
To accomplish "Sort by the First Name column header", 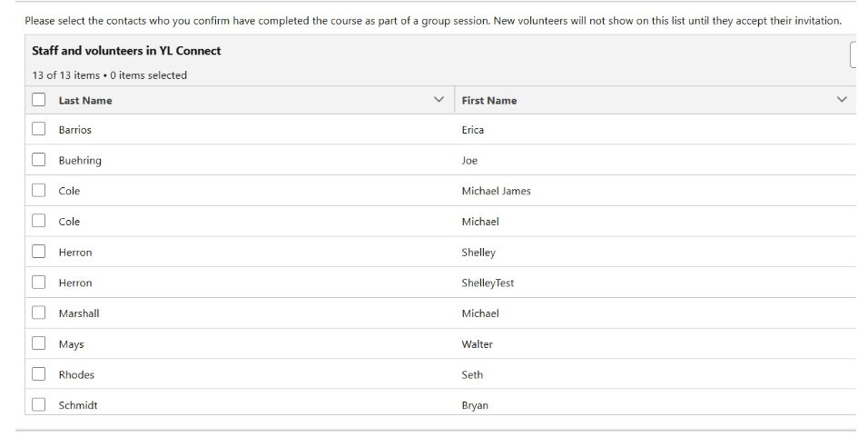I will (x=488, y=101).
